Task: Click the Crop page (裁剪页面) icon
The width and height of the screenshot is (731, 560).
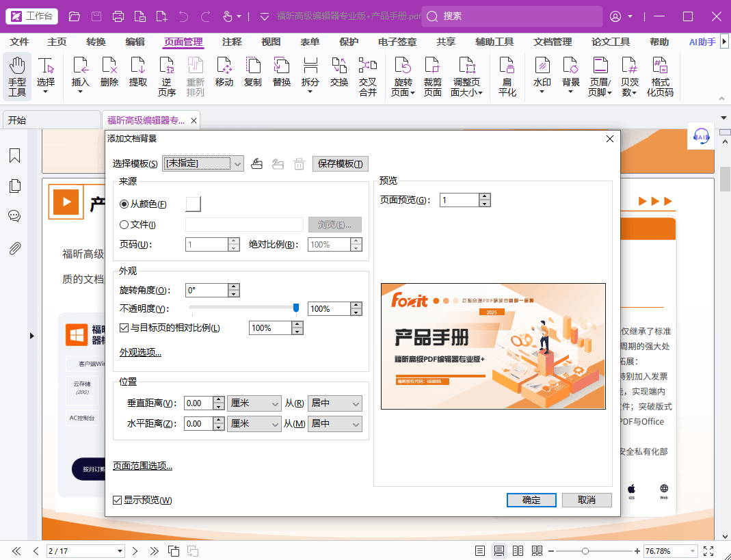Action: [432, 77]
